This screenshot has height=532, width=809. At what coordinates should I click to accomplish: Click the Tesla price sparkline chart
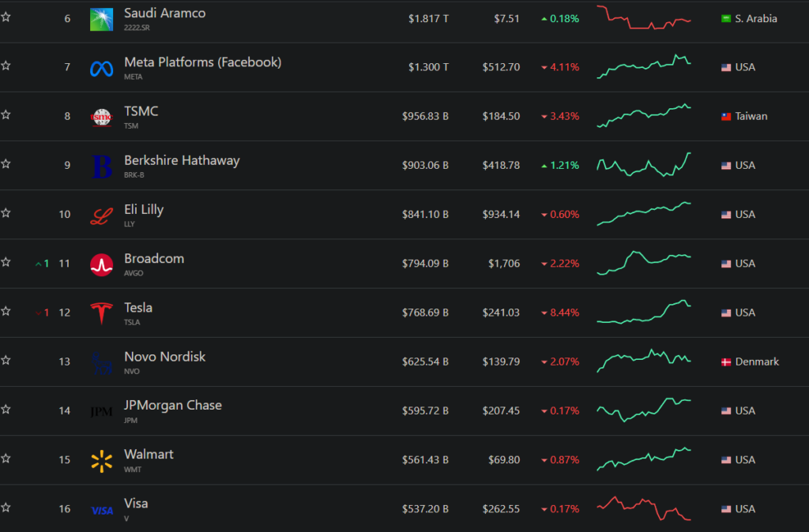(x=644, y=312)
